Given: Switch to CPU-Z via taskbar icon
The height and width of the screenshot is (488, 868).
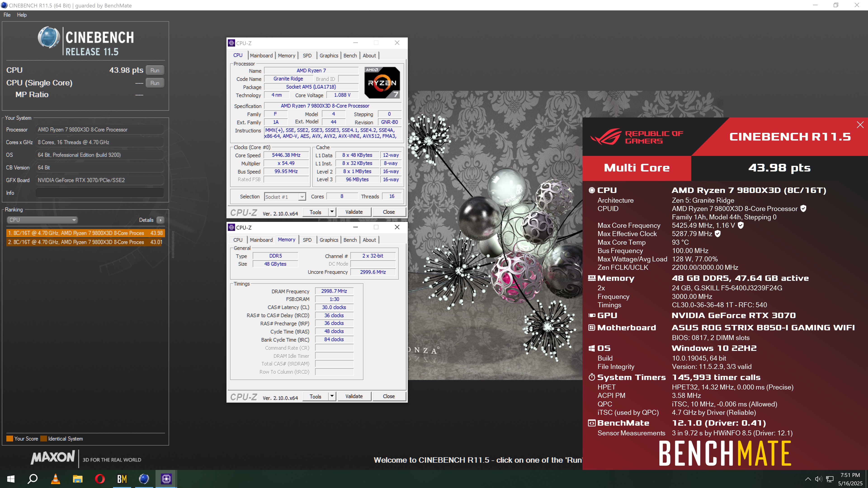Looking at the screenshot, I should pyautogui.click(x=166, y=479).
